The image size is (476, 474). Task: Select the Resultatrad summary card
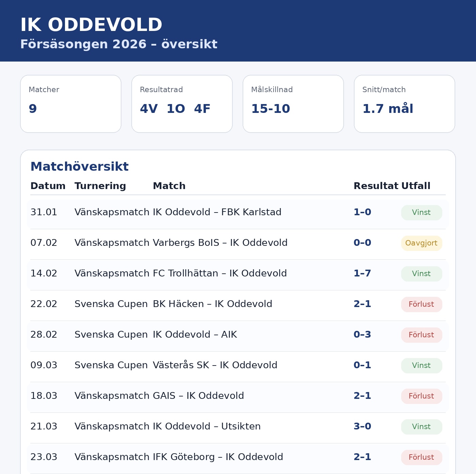[x=182, y=104]
